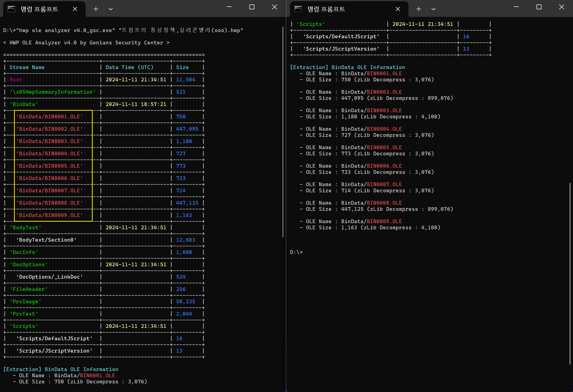
Task: Click the 'FileHeader' stream entry
Action: coord(29,289)
